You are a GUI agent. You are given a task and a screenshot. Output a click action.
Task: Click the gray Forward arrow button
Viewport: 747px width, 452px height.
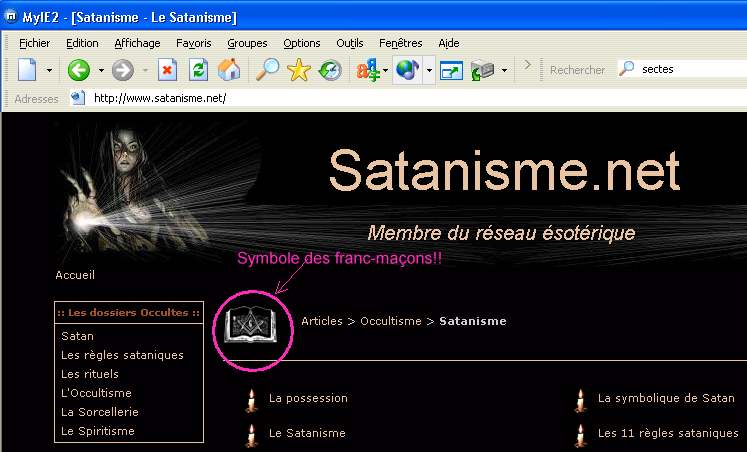(123, 70)
